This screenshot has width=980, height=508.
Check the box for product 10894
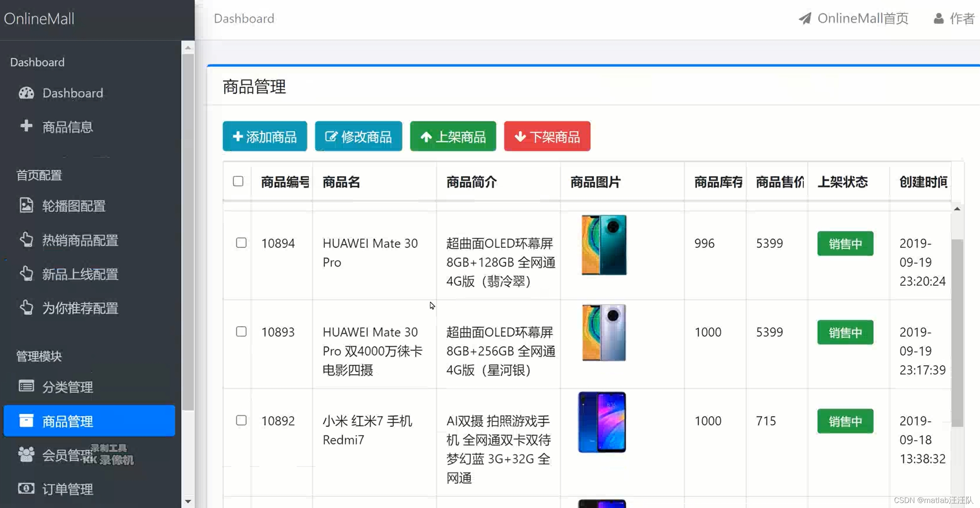(241, 243)
